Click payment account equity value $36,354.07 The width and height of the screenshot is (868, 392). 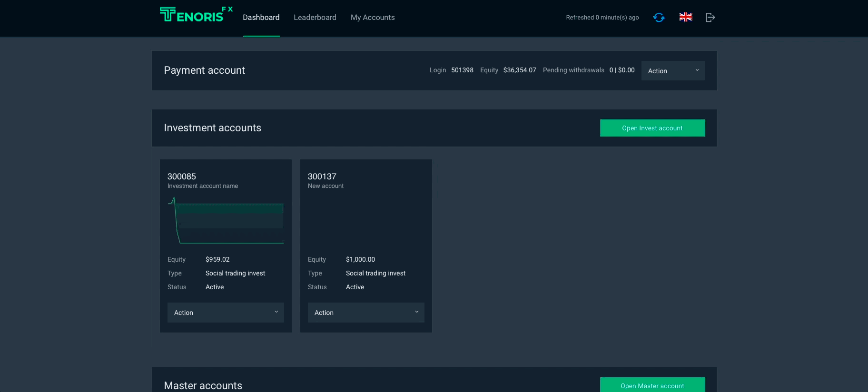[519, 70]
